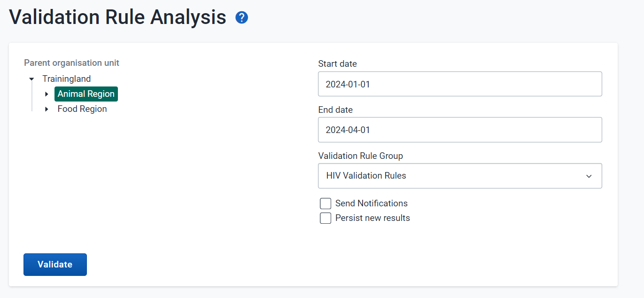Collapse the Trainingland tree node arrow
Viewport: 644px width, 298px height.
pos(31,79)
